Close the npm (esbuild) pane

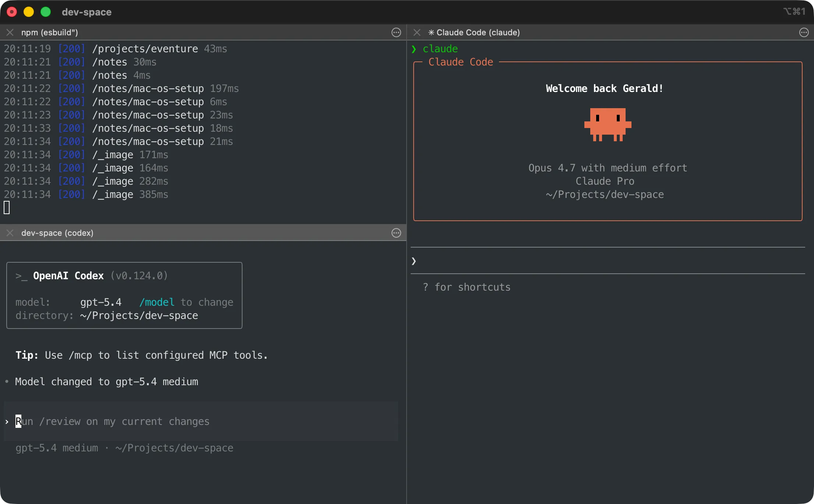pyautogui.click(x=10, y=32)
